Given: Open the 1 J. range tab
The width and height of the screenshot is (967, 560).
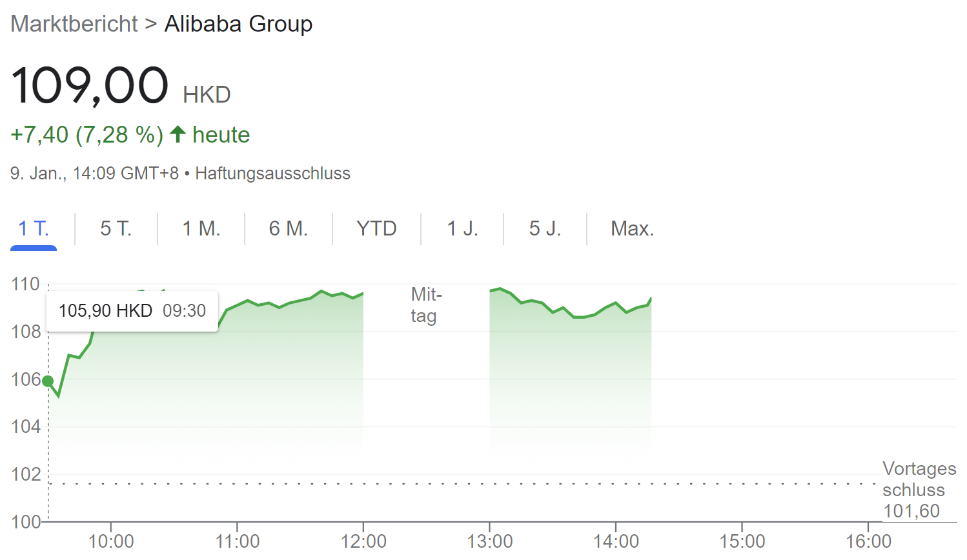Looking at the screenshot, I should click(x=462, y=228).
